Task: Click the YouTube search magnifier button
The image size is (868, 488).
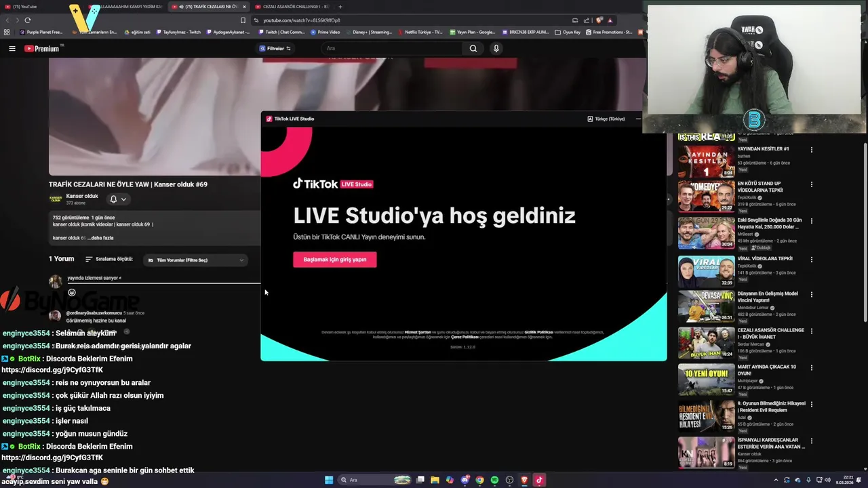Action: coord(473,48)
